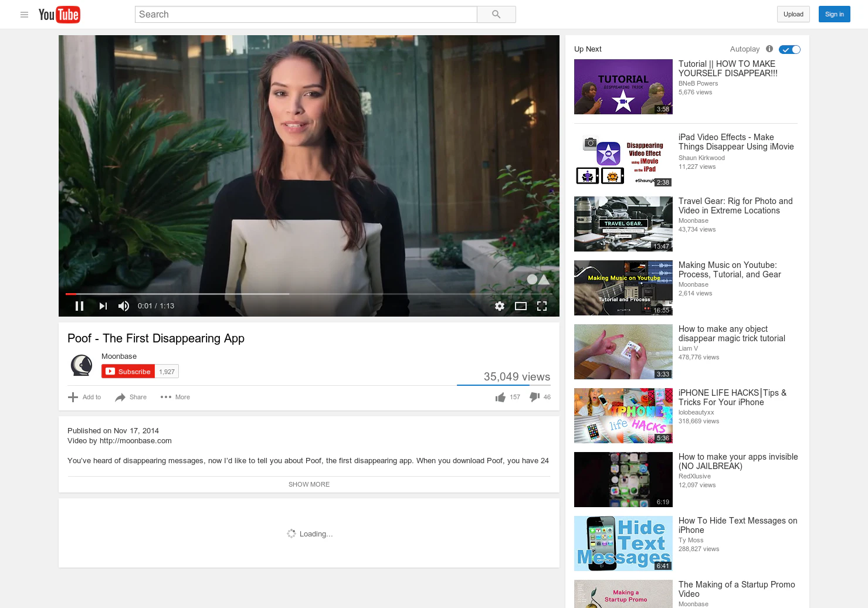Open How to make any object disappear title
The height and width of the screenshot is (608, 868).
732,334
